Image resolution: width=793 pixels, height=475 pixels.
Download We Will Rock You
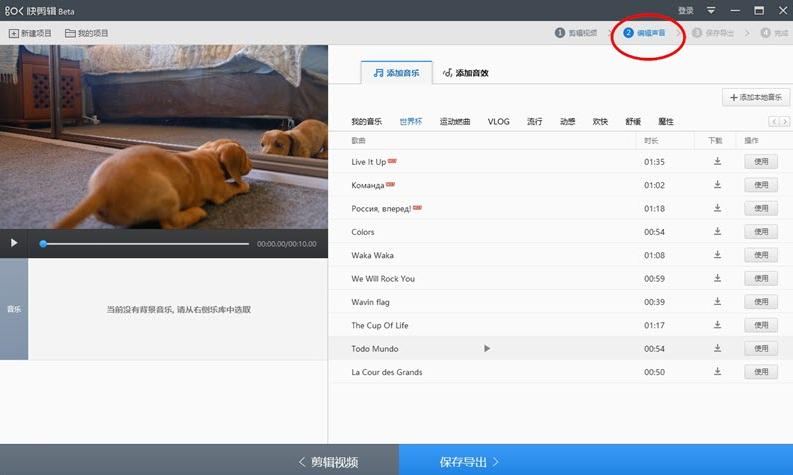point(717,278)
